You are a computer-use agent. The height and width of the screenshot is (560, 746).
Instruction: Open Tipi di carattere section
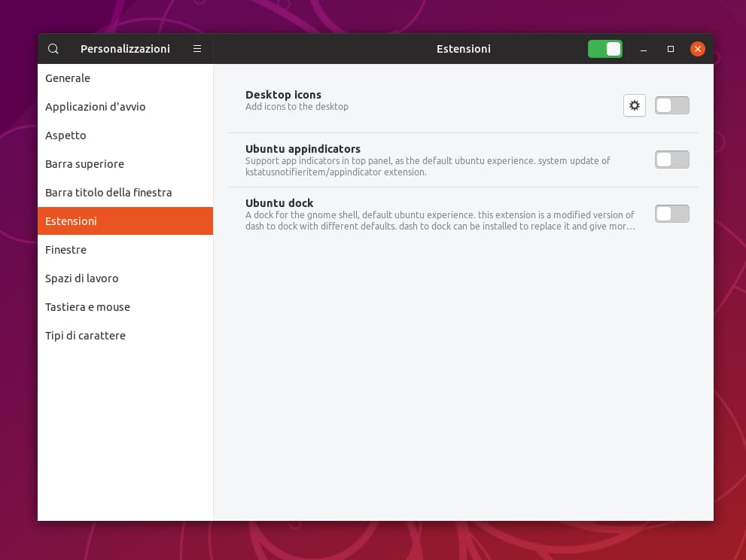pyautogui.click(x=125, y=335)
